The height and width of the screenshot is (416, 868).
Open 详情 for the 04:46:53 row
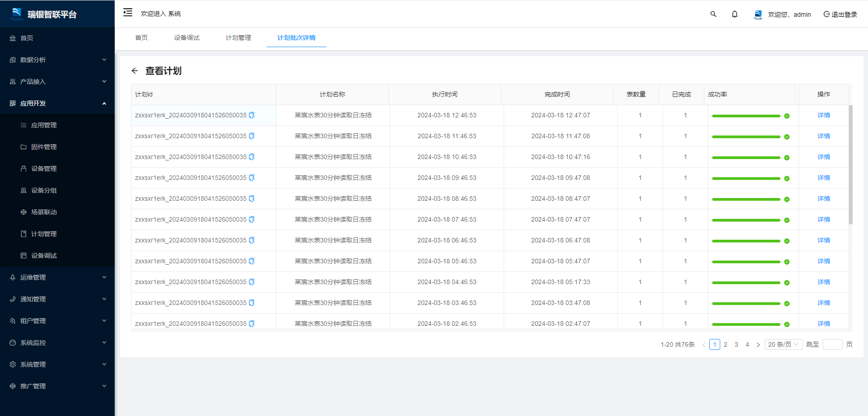824,282
